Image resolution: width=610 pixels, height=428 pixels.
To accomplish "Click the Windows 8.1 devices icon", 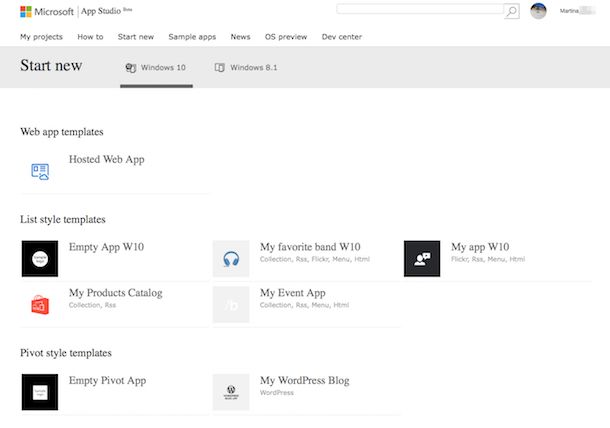I will click(219, 68).
